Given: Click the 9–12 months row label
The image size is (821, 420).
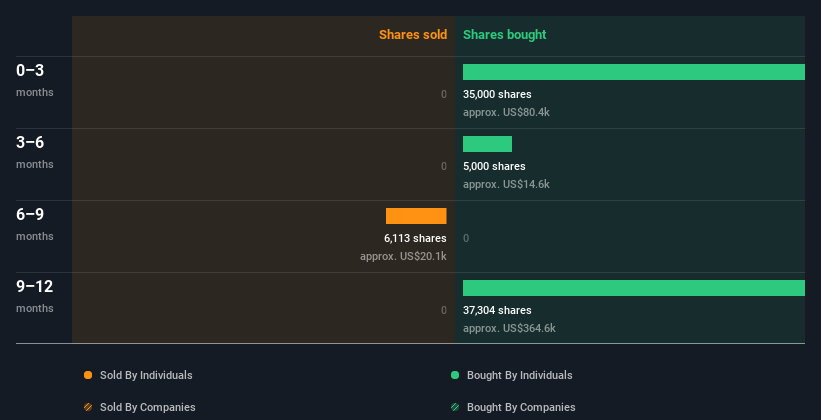Looking at the screenshot, I should click(x=35, y=296).
